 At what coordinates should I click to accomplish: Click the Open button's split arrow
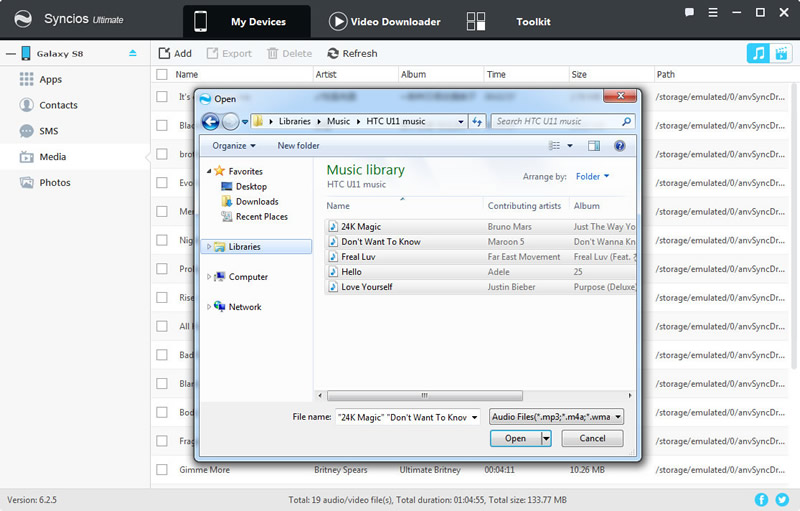coord(546,439)
